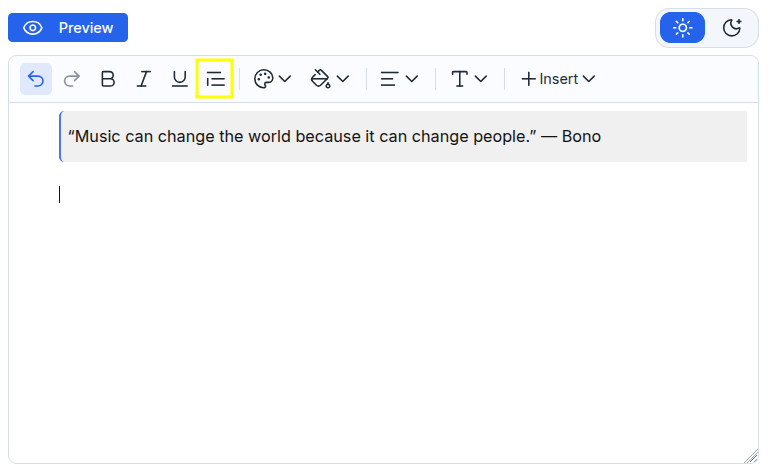Switch to light mode sun toggle
775x475 pixels.
[683, 28]
